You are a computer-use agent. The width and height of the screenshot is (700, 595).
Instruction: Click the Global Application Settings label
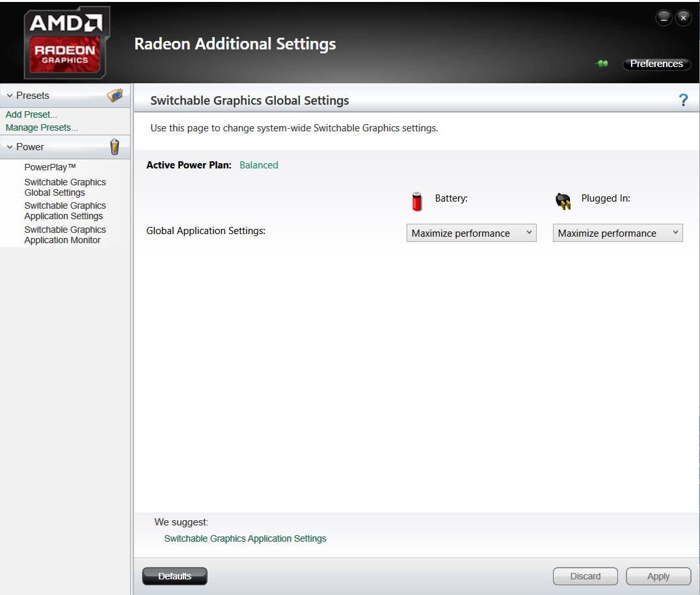coord(206,231)
